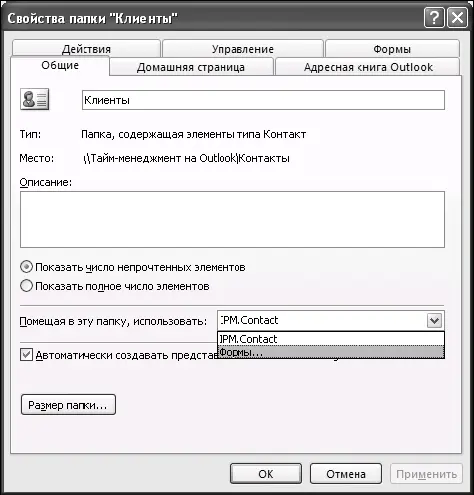The image size is (474, 495).
Task: Click the folder name field Клиенты
Action: coord(263,100)
